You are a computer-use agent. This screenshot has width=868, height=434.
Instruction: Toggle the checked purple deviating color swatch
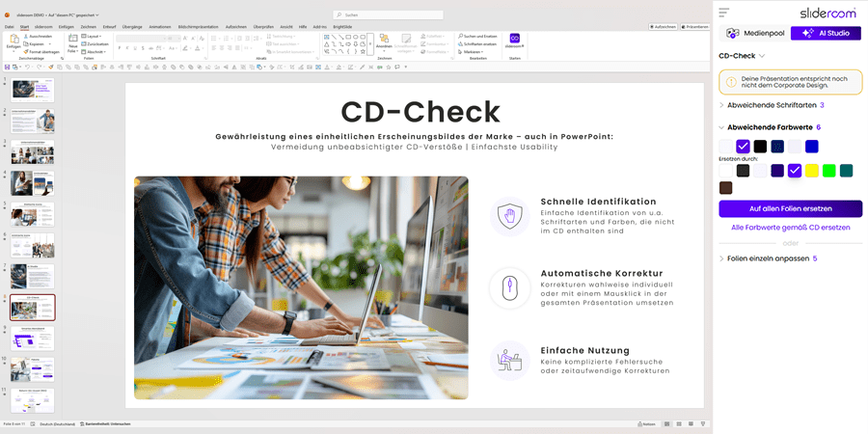743,147
